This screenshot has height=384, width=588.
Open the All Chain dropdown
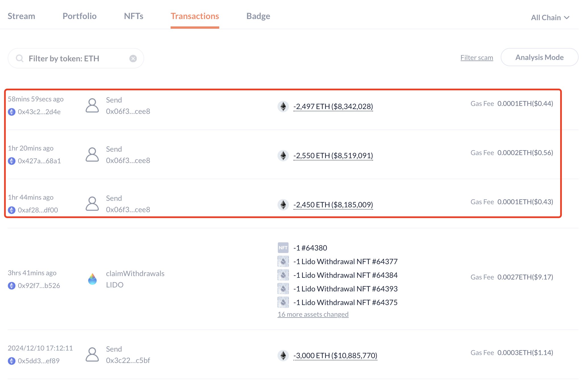coord(550,18)
